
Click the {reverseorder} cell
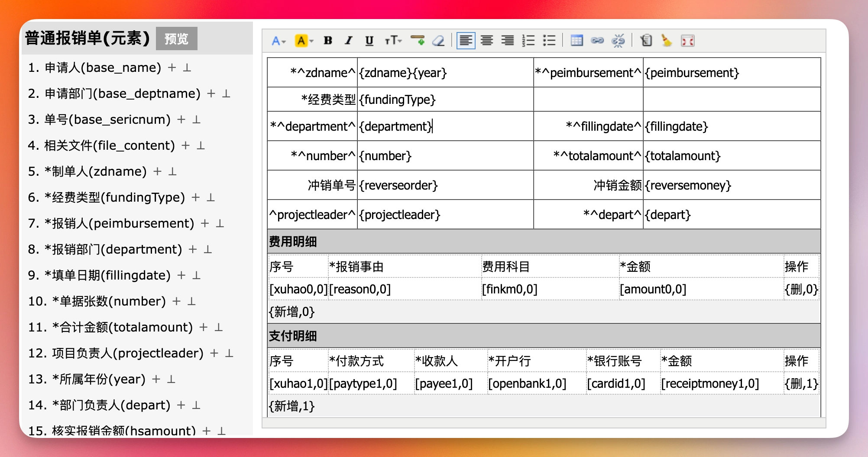click(x=445, y=185)
